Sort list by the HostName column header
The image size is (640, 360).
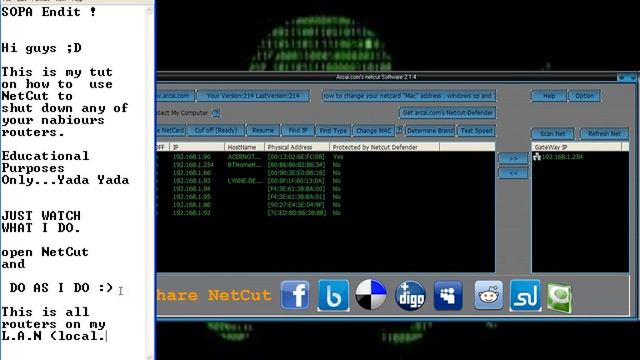244,147
